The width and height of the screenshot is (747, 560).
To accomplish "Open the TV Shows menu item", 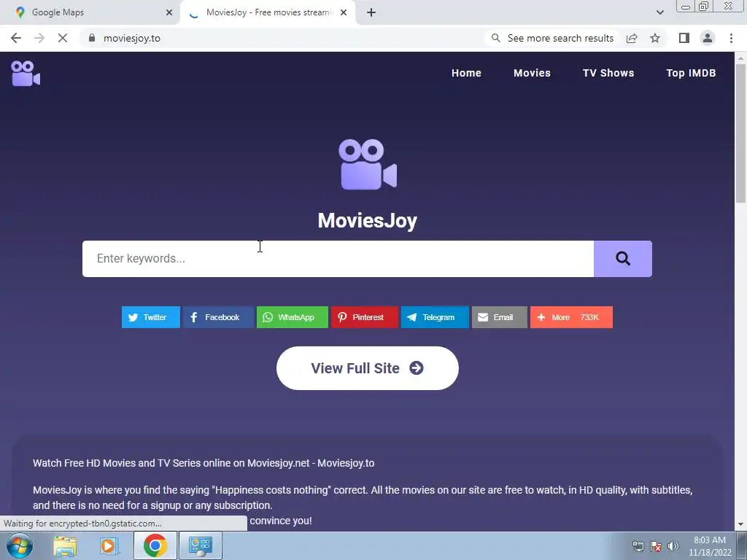I will [608, 73].
